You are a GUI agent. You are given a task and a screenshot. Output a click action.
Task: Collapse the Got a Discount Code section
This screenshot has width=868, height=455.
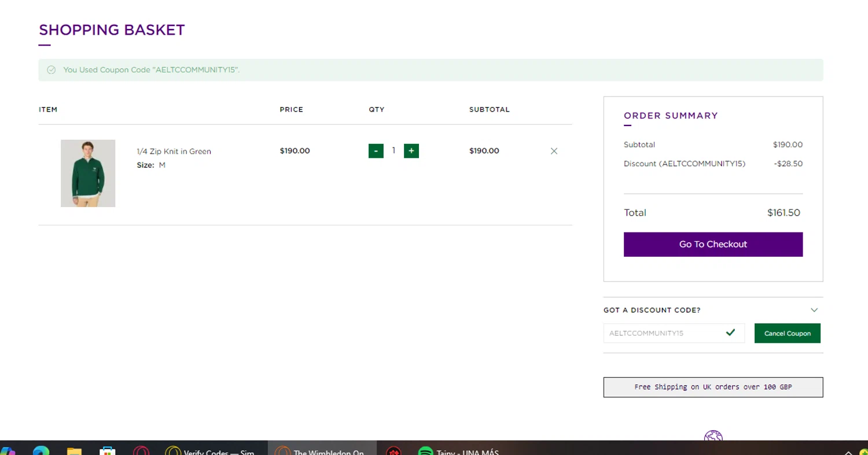[814, 310]
